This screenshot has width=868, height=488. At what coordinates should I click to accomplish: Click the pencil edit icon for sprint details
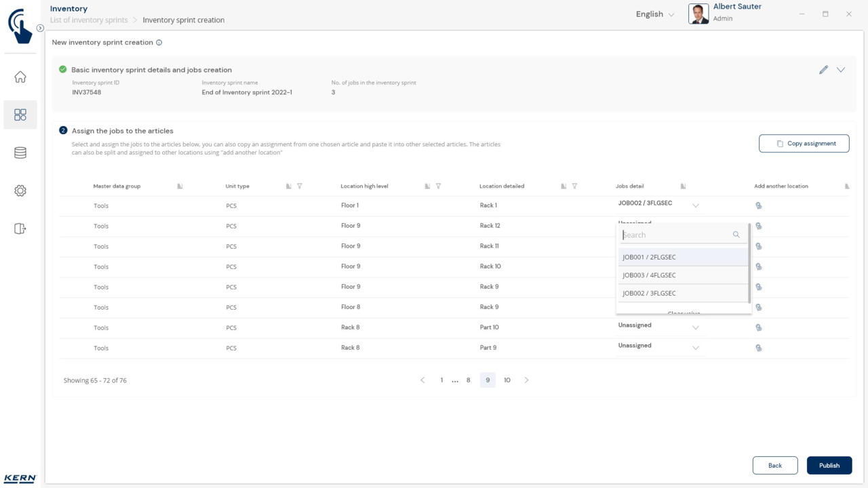click(823, 70)
